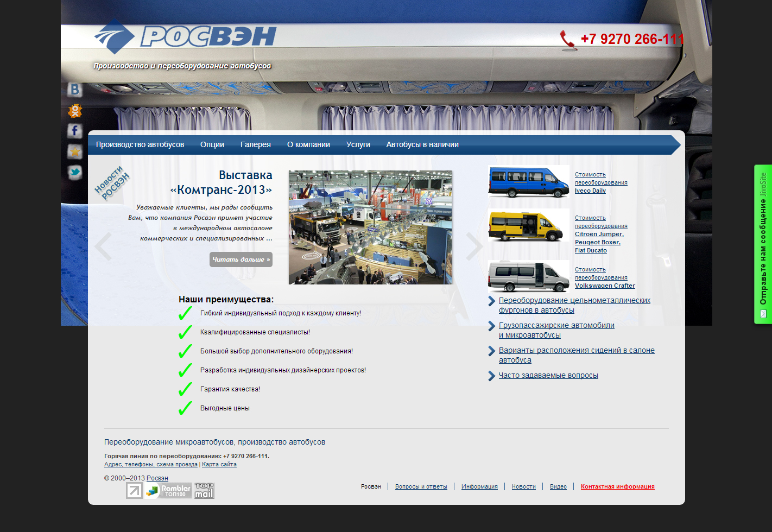
Task: Open Автобусы в наличии menu item
Action: 422,144
